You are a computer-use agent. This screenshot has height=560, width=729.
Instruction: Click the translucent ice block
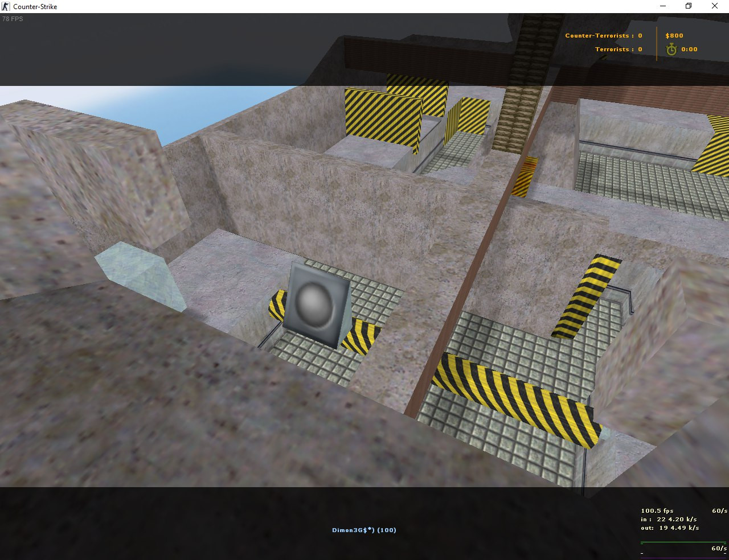[140, 275]
